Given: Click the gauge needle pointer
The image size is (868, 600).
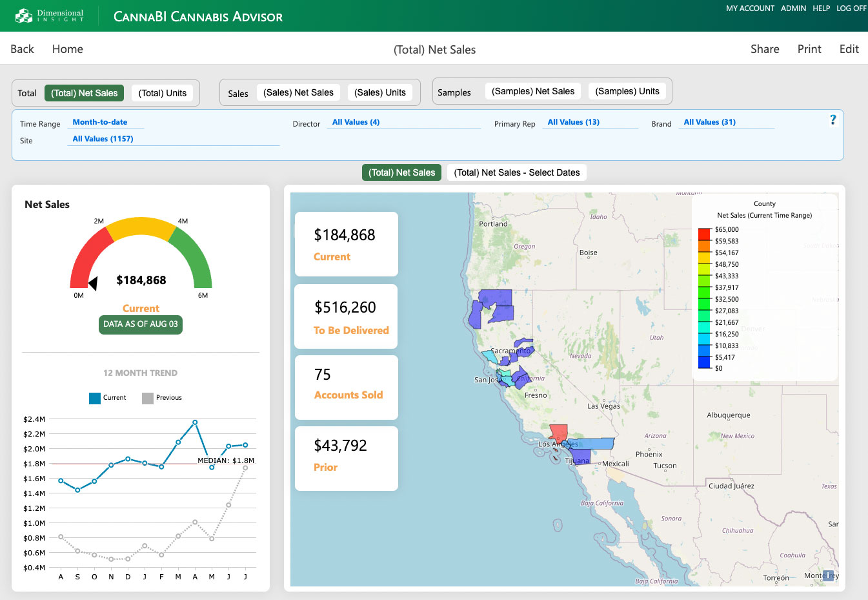Looking at the screenshot, I should 93,283.
